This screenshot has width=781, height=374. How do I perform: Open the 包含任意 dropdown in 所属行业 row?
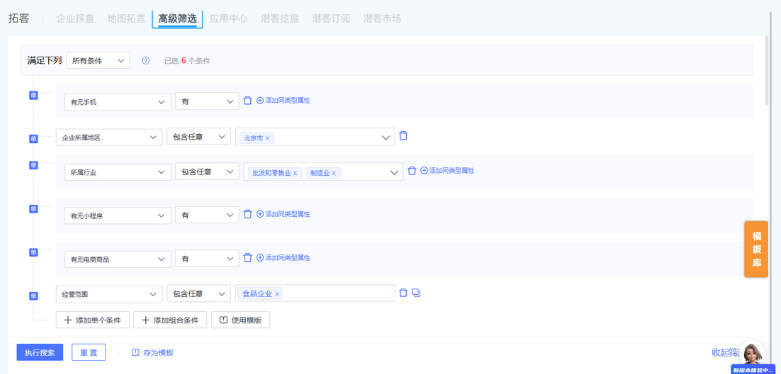207,172
